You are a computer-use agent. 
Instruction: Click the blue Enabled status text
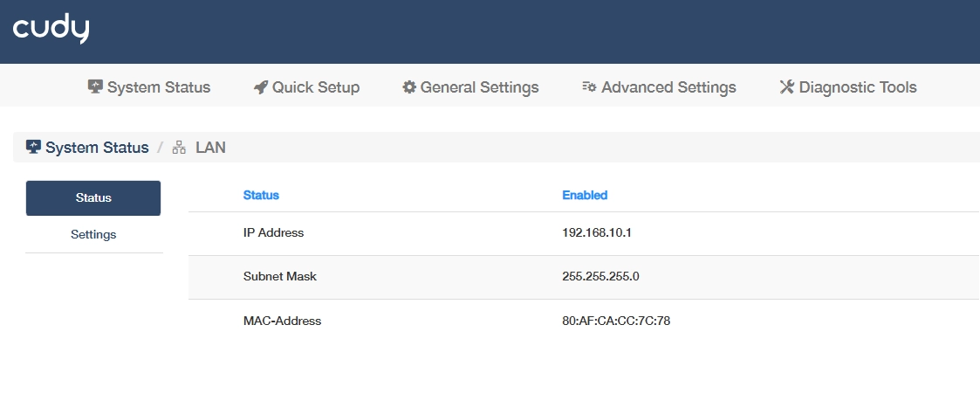(x=585, y=195)
